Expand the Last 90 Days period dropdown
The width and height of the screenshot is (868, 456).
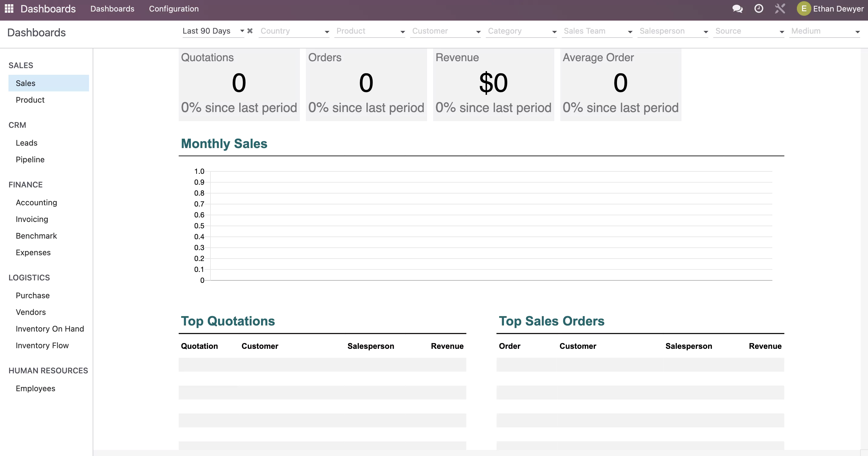(x=242, y=31)
